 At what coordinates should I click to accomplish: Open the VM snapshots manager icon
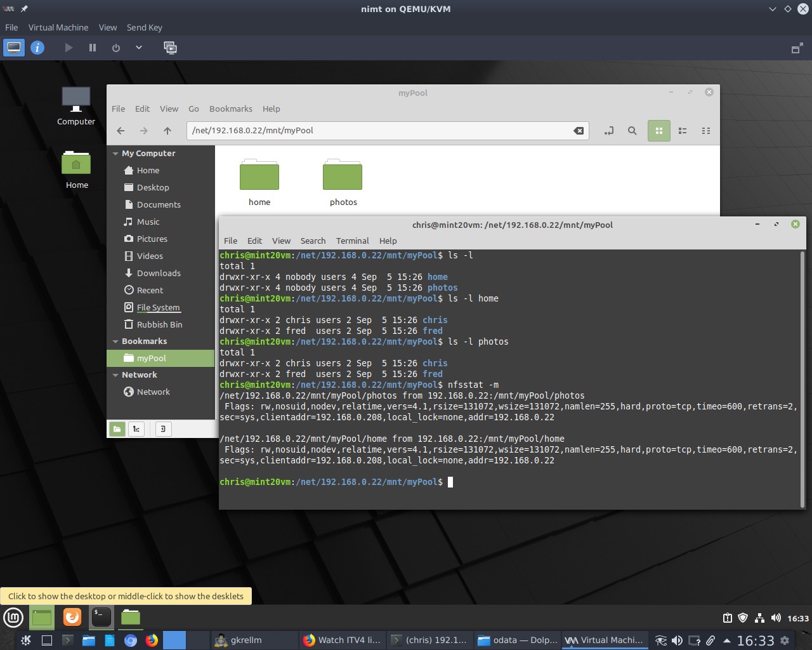coord(170,48)
